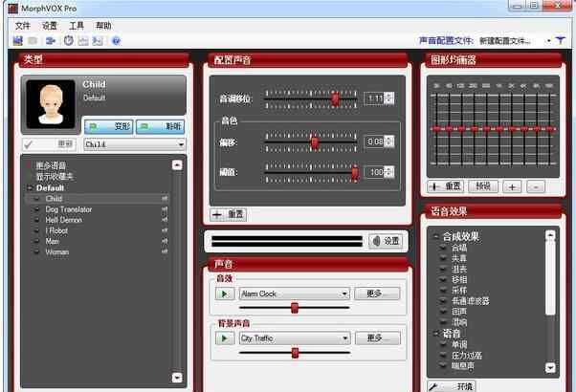The height and width of the screenshot is (392, 576).
Task: Click the 音调移位 pitch slider handle
Action: tap(335, 98)
